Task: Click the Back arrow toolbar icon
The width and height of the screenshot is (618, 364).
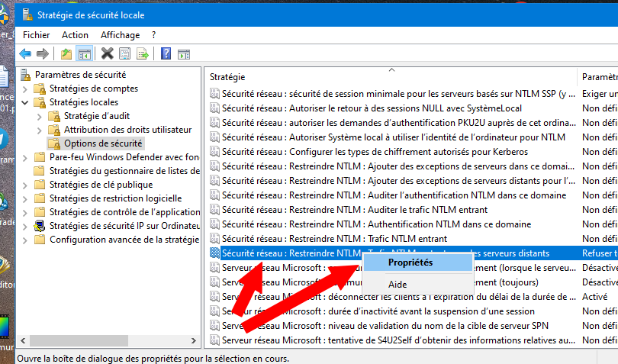Action: tap(25, 53)
